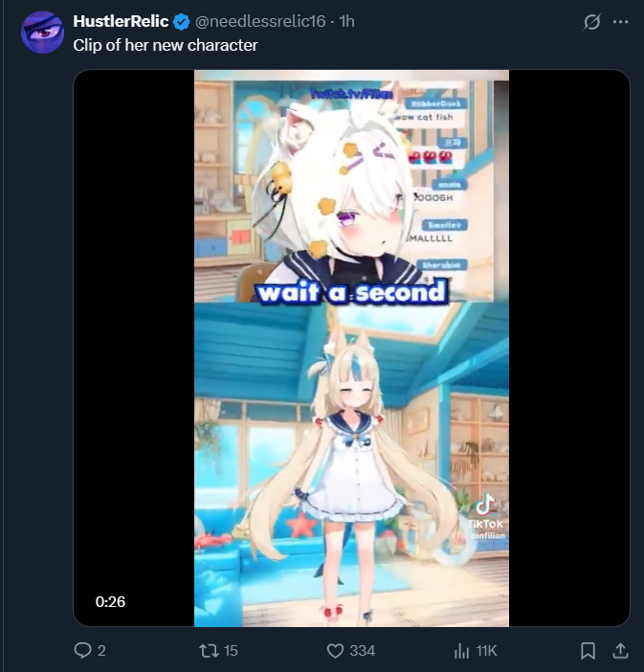The width and height of the screenshot is (644, 672).
Task: Click the 15 reposts count
Action: point(231,651)
